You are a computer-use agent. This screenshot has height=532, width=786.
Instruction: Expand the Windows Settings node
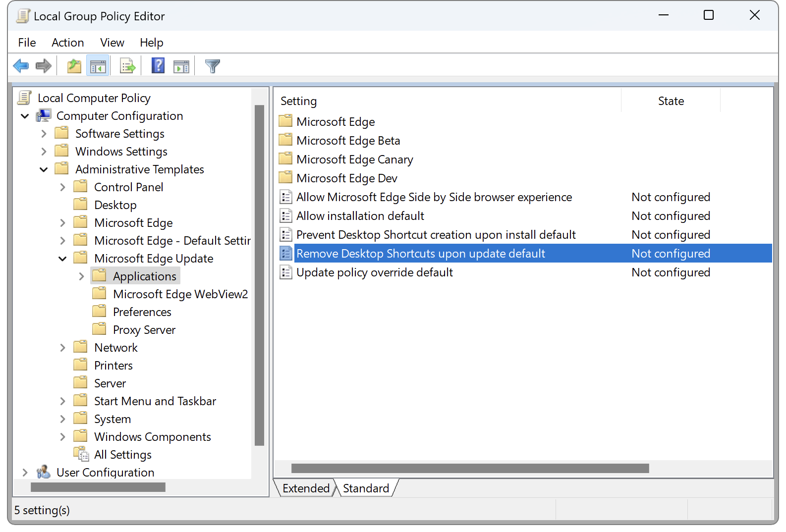click(x=44, y=152)
